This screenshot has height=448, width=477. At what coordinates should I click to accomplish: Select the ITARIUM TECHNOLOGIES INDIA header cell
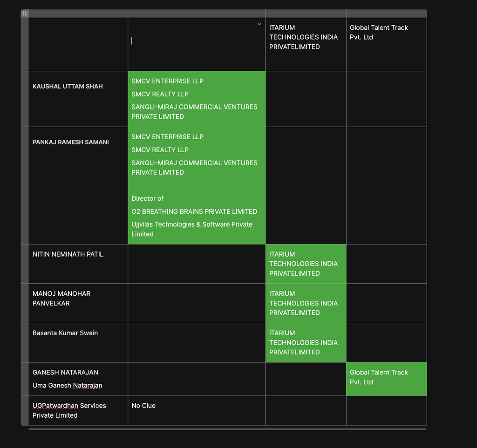click(306, 44)
